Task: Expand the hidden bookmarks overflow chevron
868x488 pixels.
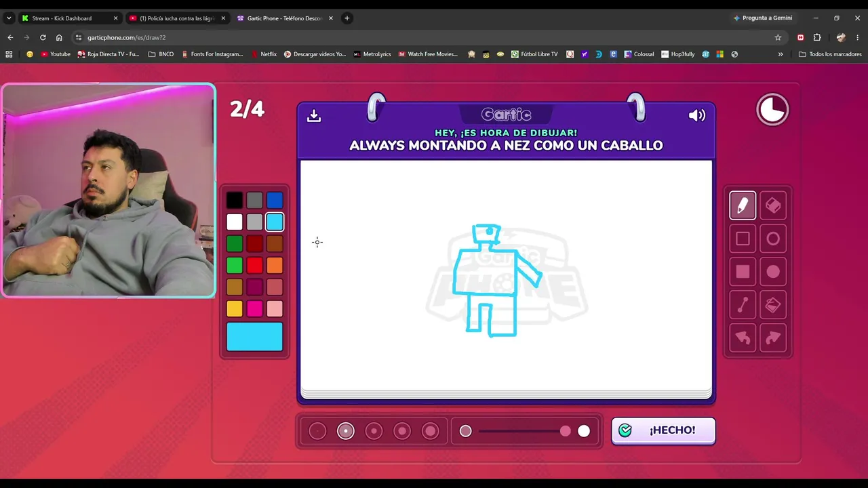Action: pyautogui.click(x=781, y=54)
